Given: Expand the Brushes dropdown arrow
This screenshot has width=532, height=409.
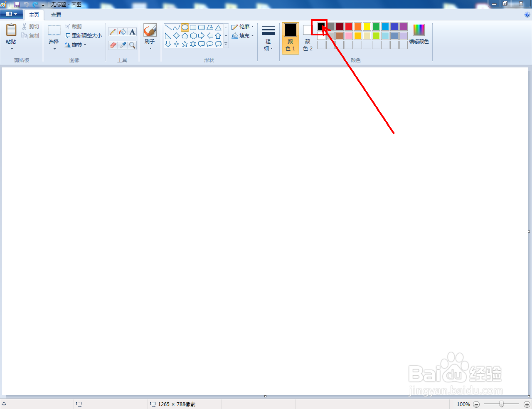Looking at the screenshot, I should (150, 49).
